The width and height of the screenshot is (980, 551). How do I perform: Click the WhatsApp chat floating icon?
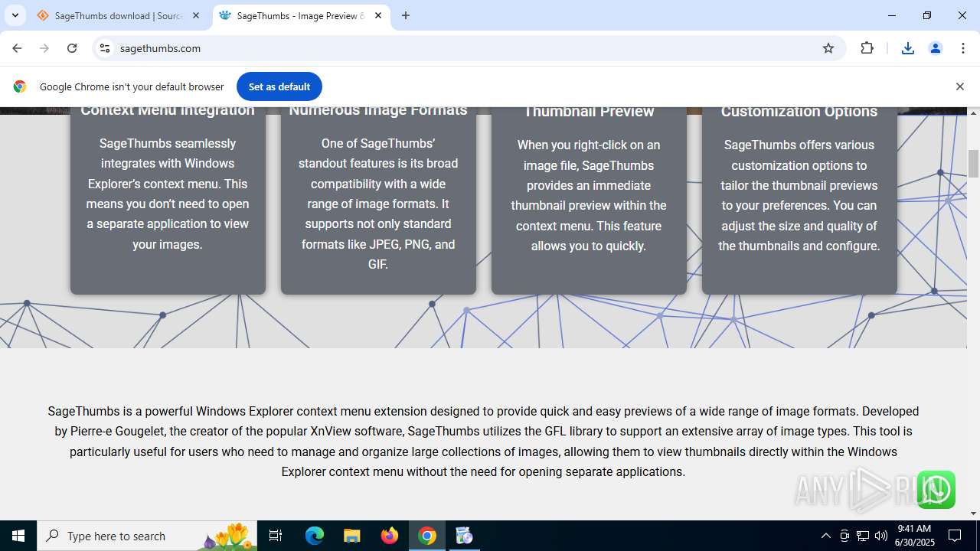coord(936,490)
